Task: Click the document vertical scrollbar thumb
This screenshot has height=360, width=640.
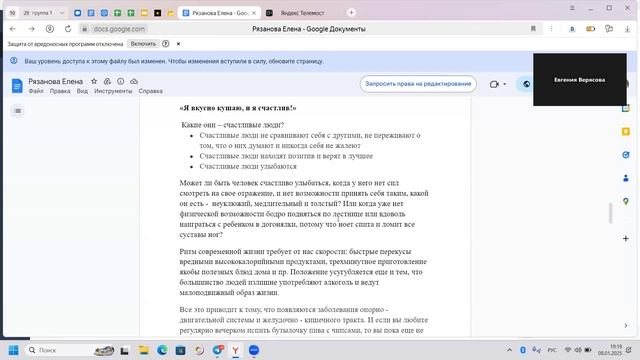Action: tap(611, 213)
